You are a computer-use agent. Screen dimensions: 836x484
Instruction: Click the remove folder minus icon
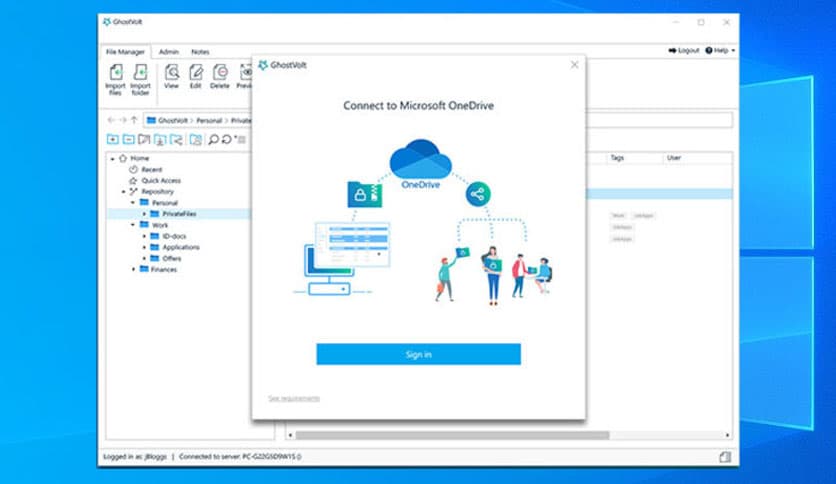(128, 140)
